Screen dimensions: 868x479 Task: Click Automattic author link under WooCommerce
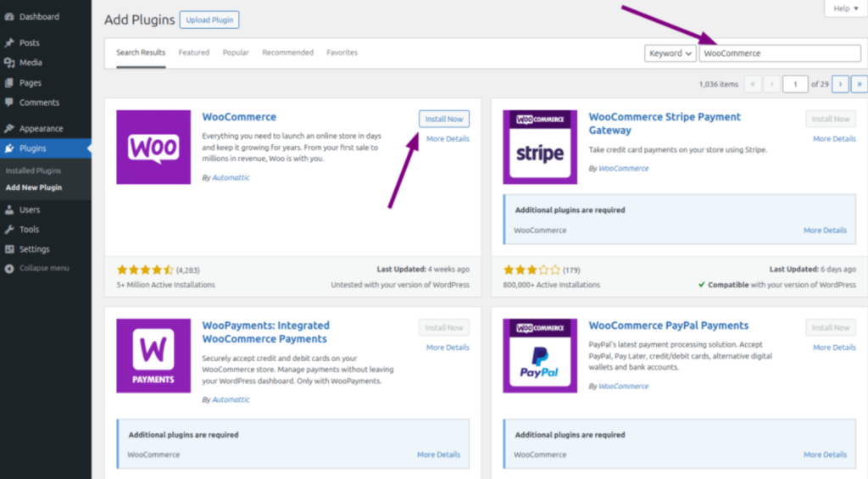pyautogui.click(x=231, y=178)
